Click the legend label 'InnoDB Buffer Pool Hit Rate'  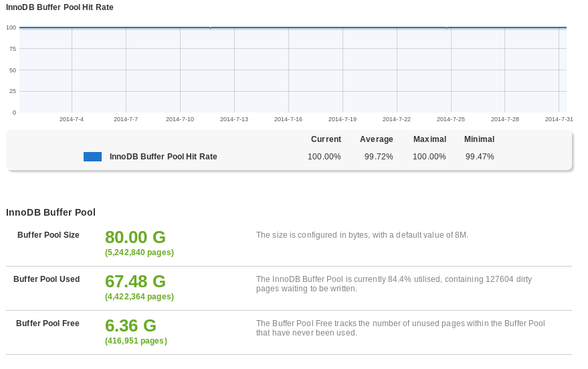163,157
